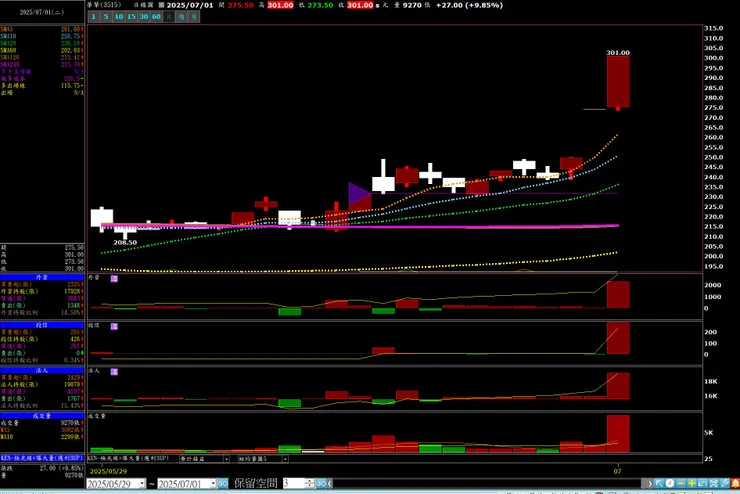Click the clock icon in bottom toolbar

670,484
